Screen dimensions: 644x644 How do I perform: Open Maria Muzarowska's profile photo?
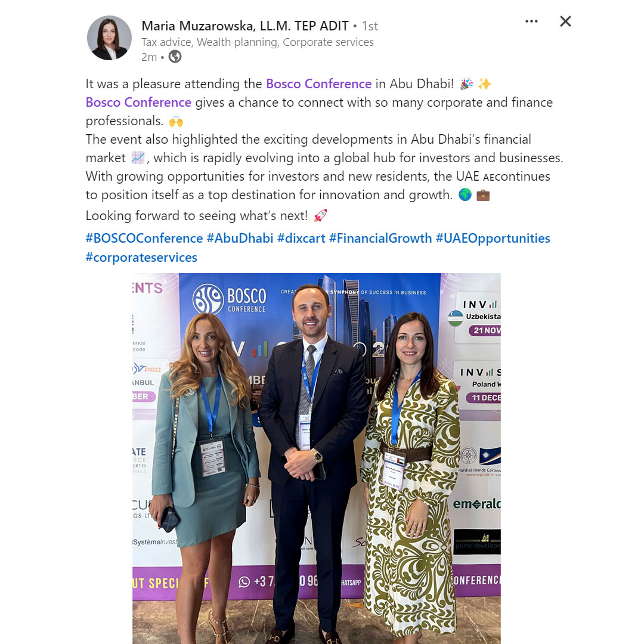(109, 38)
